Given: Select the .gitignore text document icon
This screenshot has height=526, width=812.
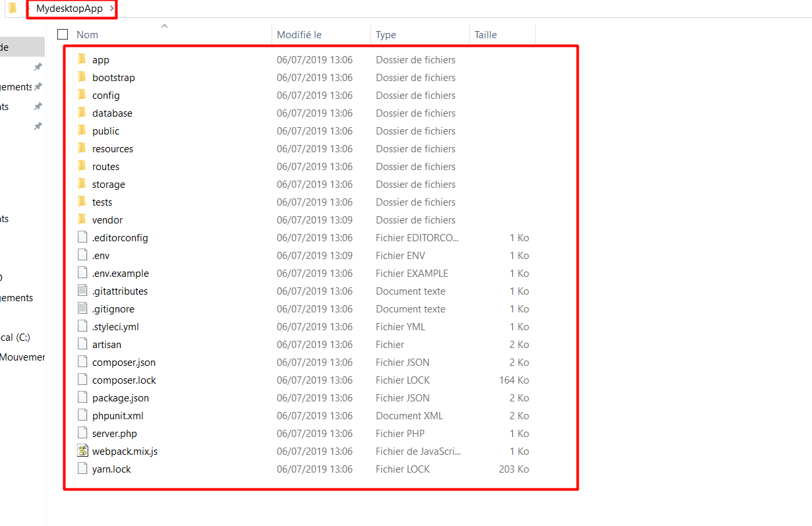Looking at the screenshot, I should (82, 308).
